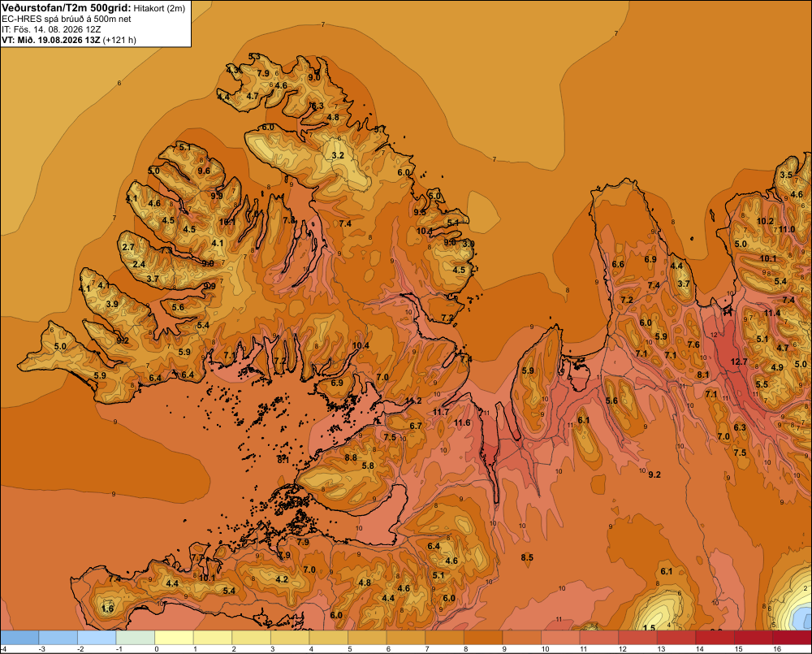
Task: Select the 3.2 value on the glacier
Action: (338, 155)
